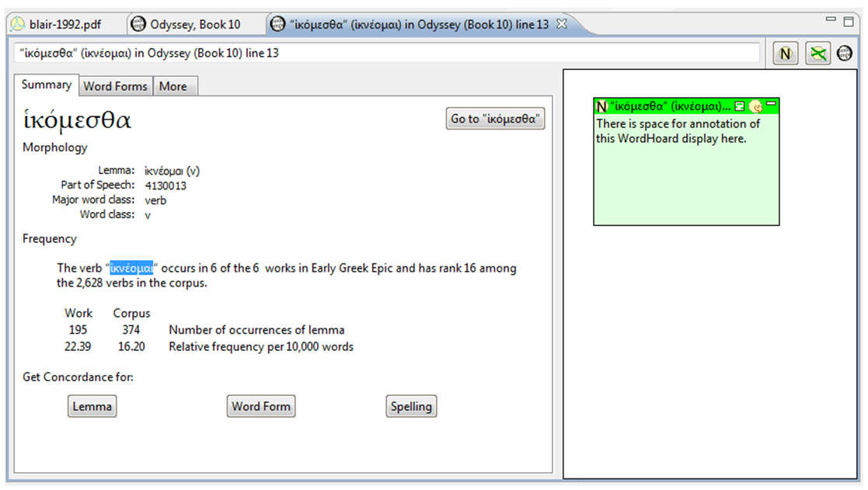The image size is (868, 490).
Task: Minimize the editor area view
Action: point(831,19)
